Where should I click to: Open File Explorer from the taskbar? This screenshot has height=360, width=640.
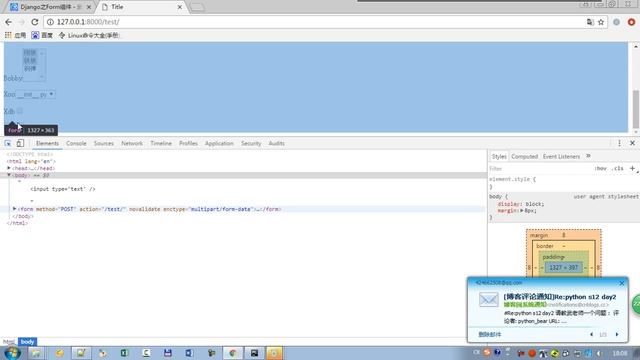tap(36, 353)
